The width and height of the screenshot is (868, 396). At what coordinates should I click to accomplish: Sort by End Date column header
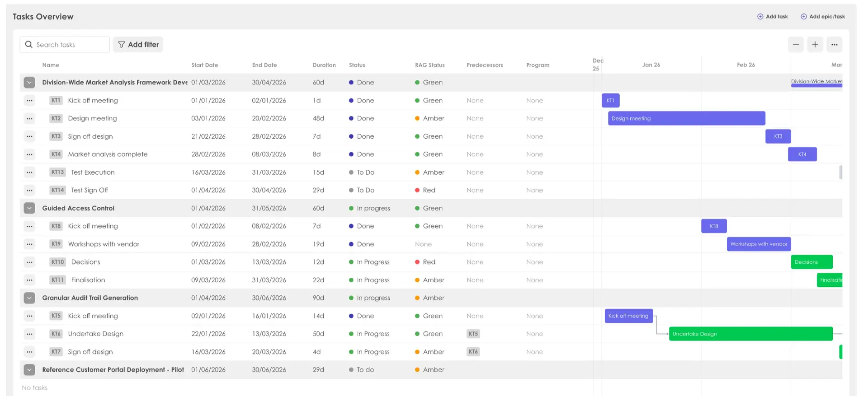tap(264, 65)
